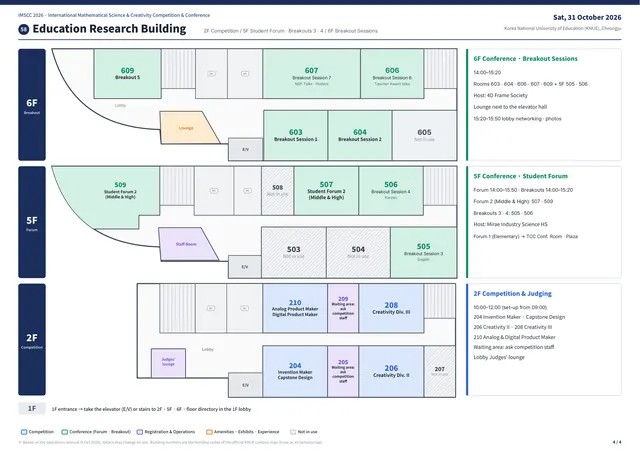Image resolution: width=640 pixels, height=453 pixels.
Task: Select hatched room 207
Action: click(x=440, y=371)
